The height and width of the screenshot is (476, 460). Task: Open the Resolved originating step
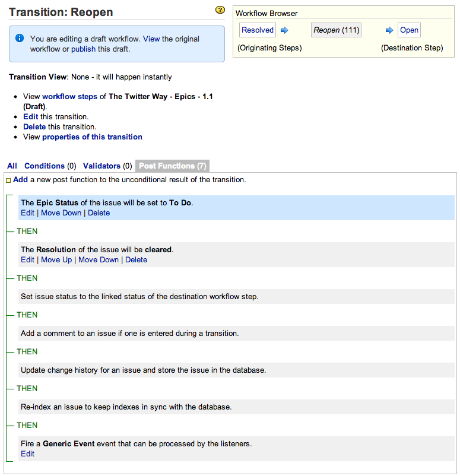click(x=258, y=30)
